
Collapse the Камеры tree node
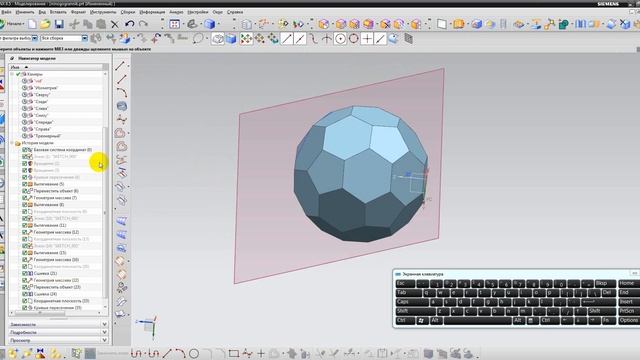click(12, 74)
